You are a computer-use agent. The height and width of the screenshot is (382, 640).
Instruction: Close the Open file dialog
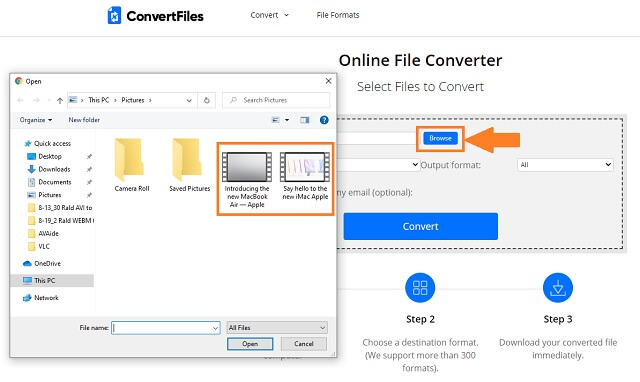click(329, 81)
